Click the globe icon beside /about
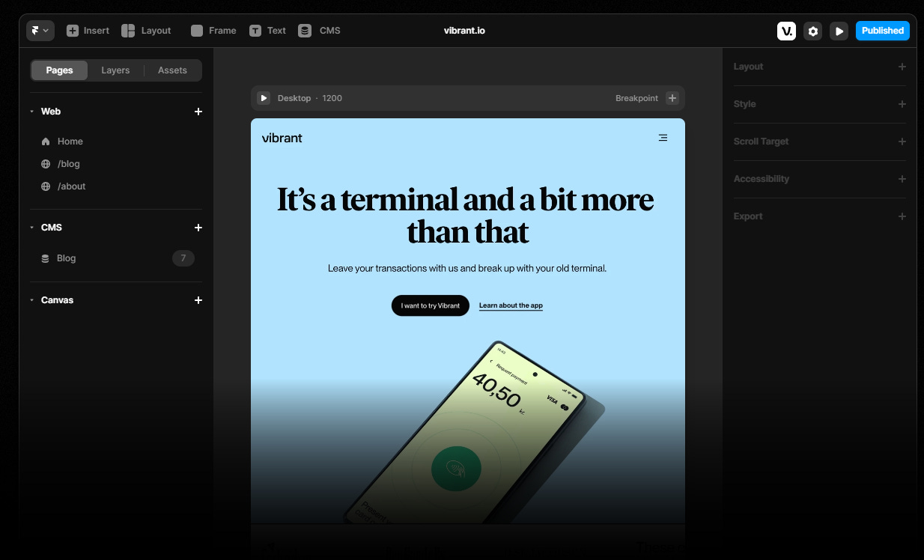The image size is (924, 560). (46, 186)
